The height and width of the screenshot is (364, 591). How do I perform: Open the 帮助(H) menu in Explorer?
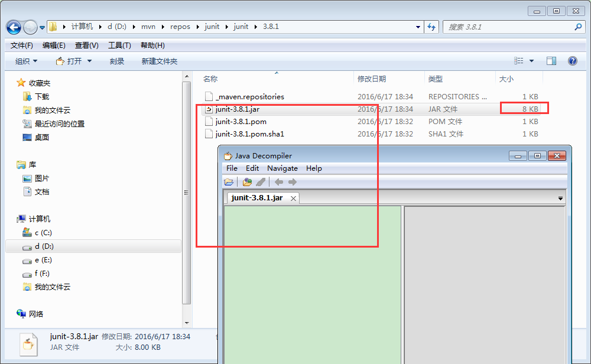152,45
